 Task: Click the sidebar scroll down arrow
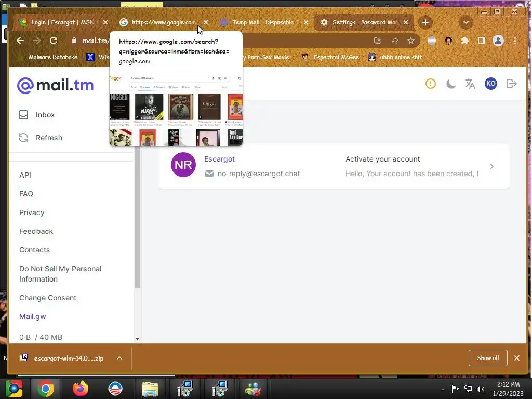coord(137,339)
